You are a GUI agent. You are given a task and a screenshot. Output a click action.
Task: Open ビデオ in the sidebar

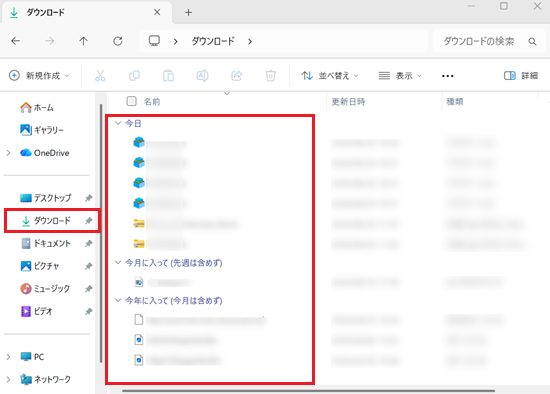pyautogui.click(x=36, y=311)
